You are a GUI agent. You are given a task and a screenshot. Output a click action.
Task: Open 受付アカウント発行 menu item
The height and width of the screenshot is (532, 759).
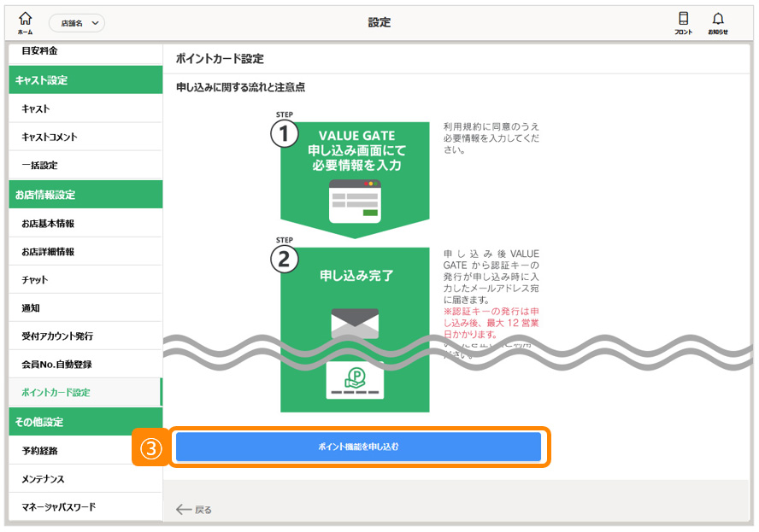click(x=57, y=336)
